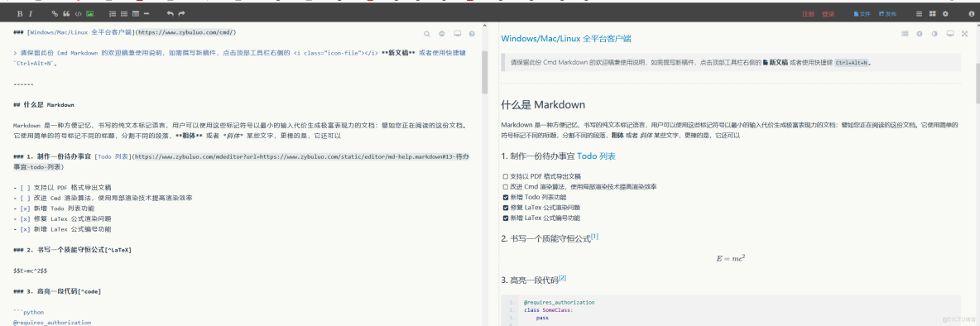Uncheck the 修复 LaTex 公式渲染问题 checkbox
Viewport: 980px width, 326px height.
click(505, 208)
